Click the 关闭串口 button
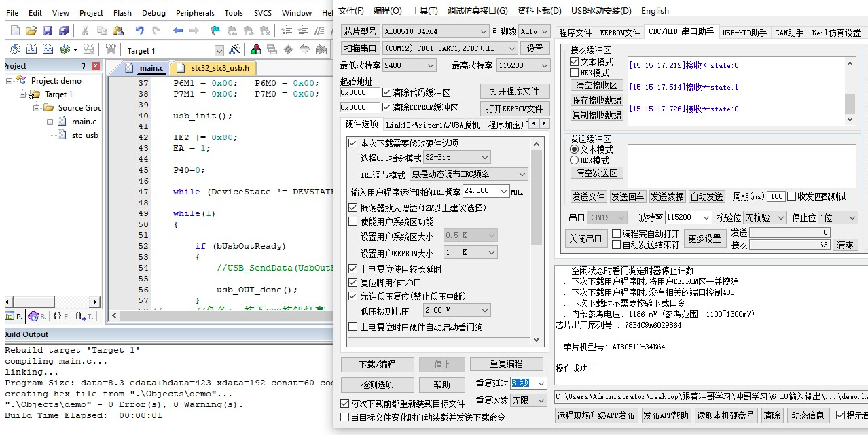This screenshot has width=868, height=435. (x=585, y=239)
